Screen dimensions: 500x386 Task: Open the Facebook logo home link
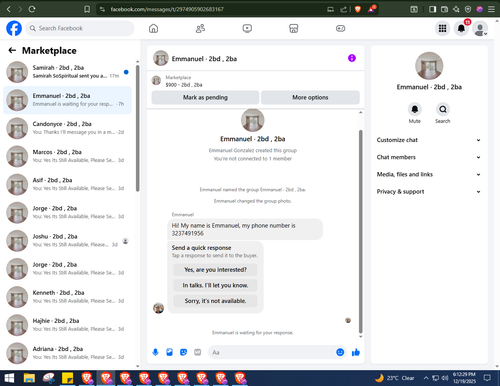coord(14,28)
